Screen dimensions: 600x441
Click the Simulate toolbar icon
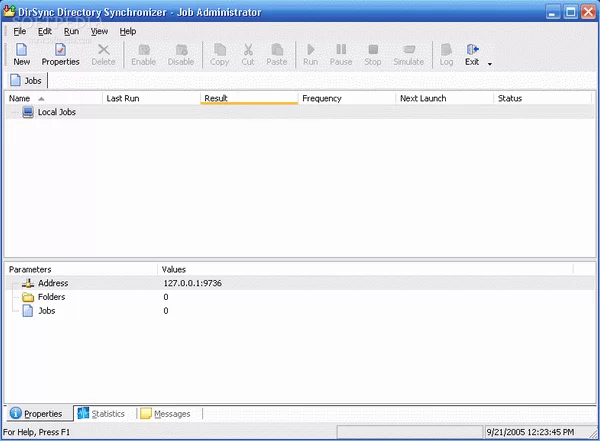coord(408,54)
